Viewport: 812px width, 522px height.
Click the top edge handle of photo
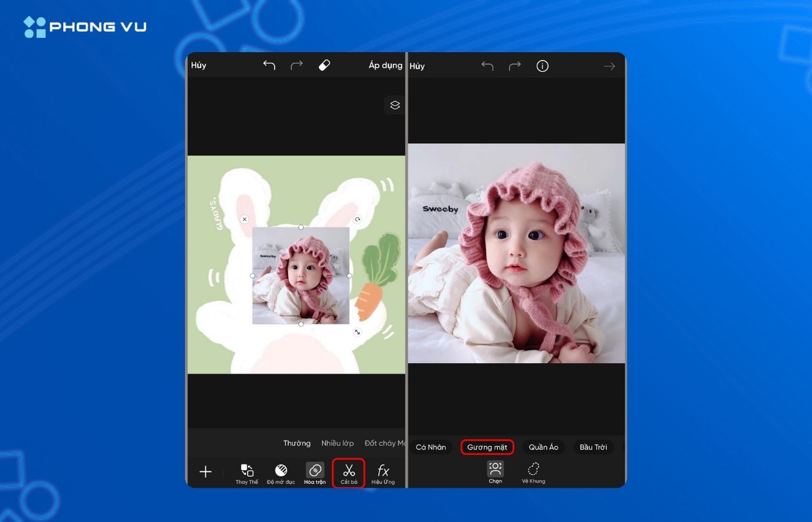point(301,227)
